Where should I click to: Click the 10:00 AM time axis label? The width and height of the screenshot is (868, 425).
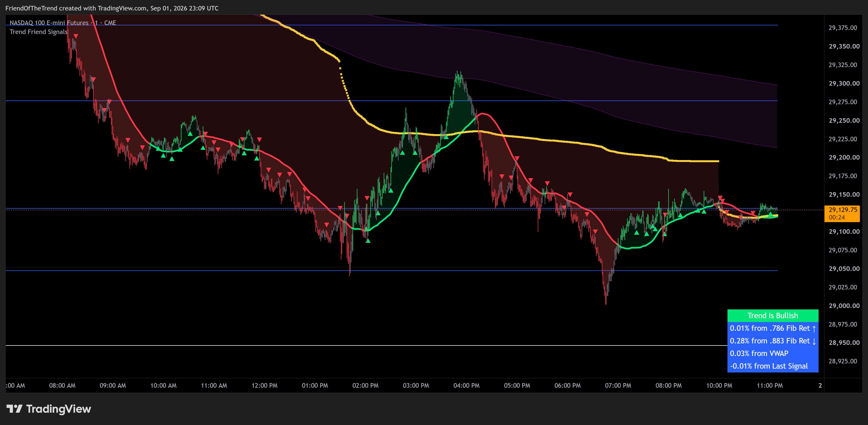163,386
